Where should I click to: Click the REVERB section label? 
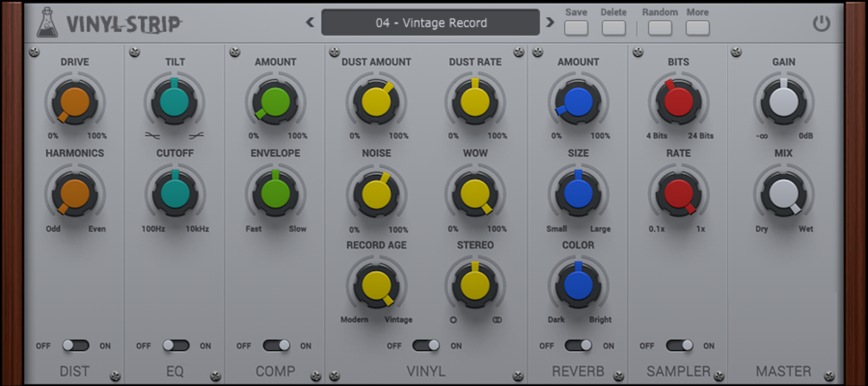[578, 371]
